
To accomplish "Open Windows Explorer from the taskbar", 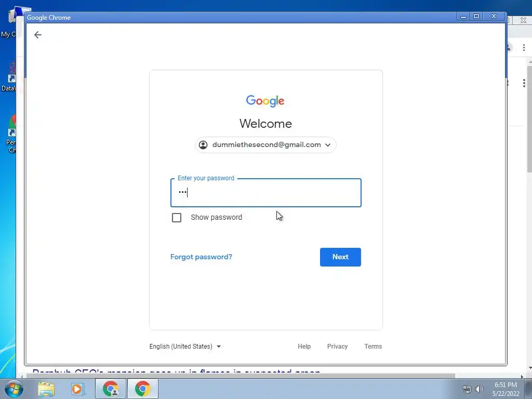I will point(46,389).
